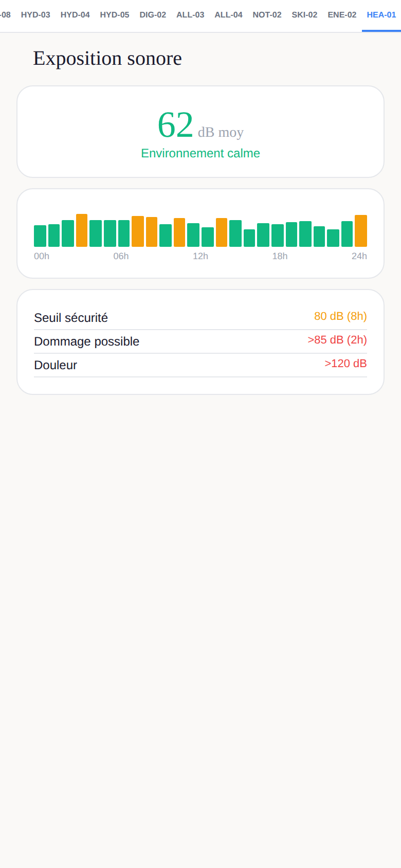Click the >85 dB (2h) value
Image resolution: width=401 pixels, height=868 pixels.
(x=337, y=340)
